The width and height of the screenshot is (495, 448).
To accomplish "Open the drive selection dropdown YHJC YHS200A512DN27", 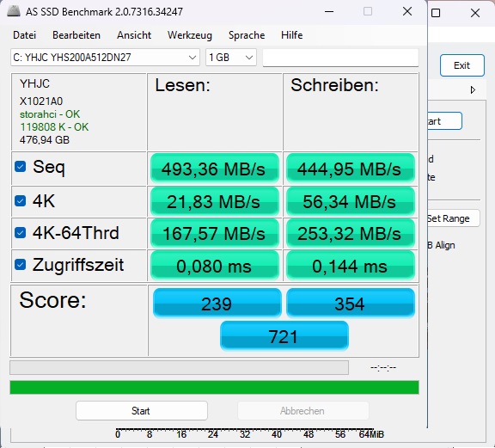I will pos(105,58).
